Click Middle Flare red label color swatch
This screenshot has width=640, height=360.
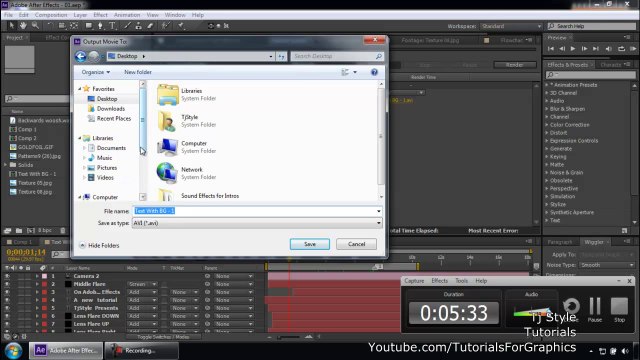[x=44, y=284]
